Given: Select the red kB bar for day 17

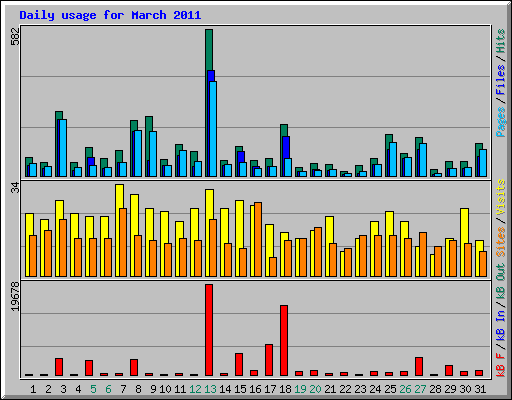Looking at the screenshot, I should 269,360.
